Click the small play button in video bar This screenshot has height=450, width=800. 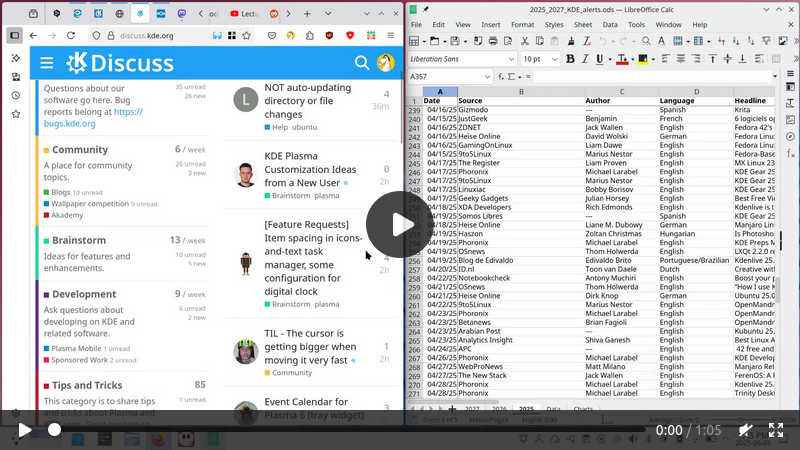24,430
